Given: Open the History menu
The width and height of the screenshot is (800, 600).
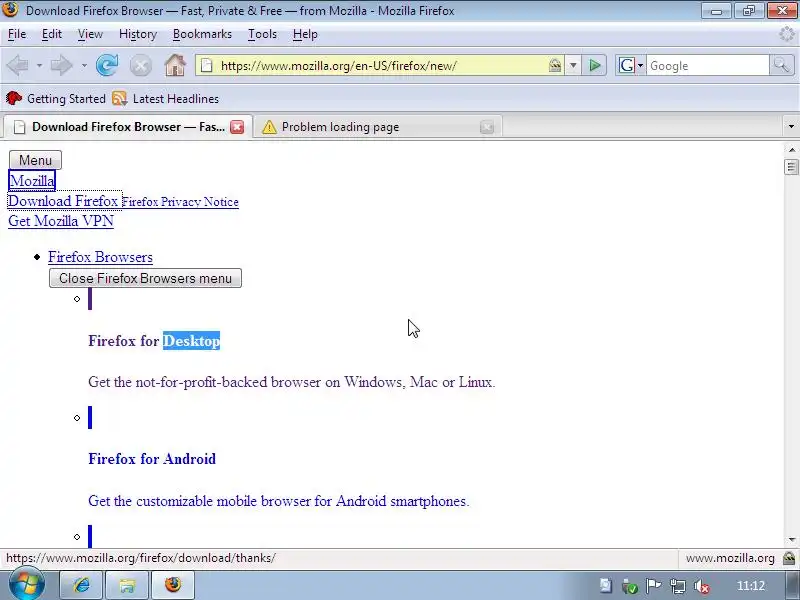Looking at the screenshot, I should 138,34.
